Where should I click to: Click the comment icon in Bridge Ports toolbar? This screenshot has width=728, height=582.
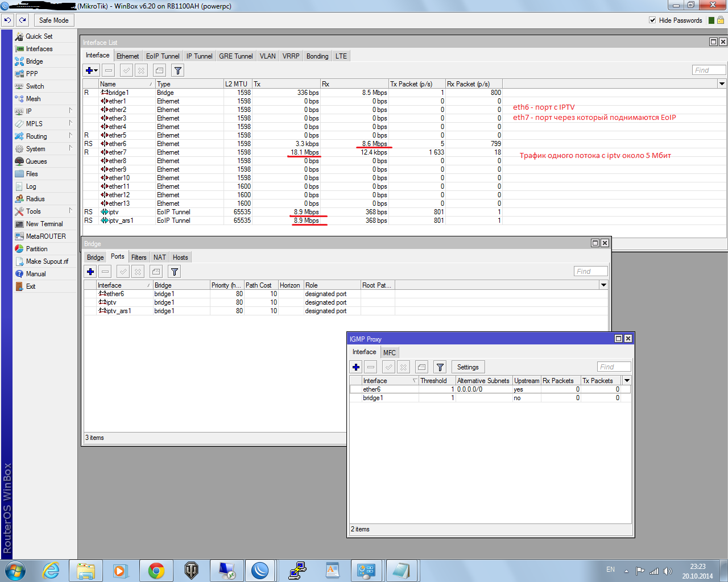pyautogui.click(x=156, y=272)
